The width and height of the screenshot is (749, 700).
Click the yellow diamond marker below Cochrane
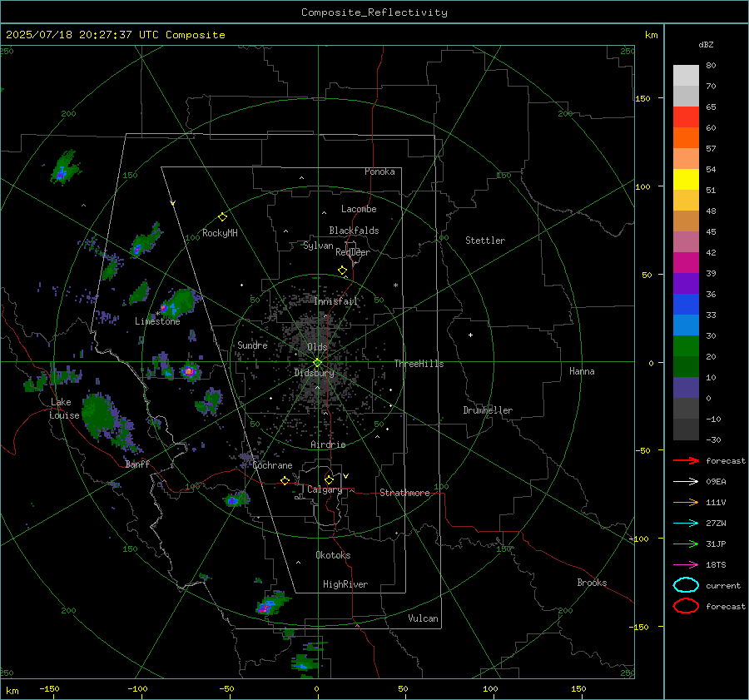pos(285,481)
